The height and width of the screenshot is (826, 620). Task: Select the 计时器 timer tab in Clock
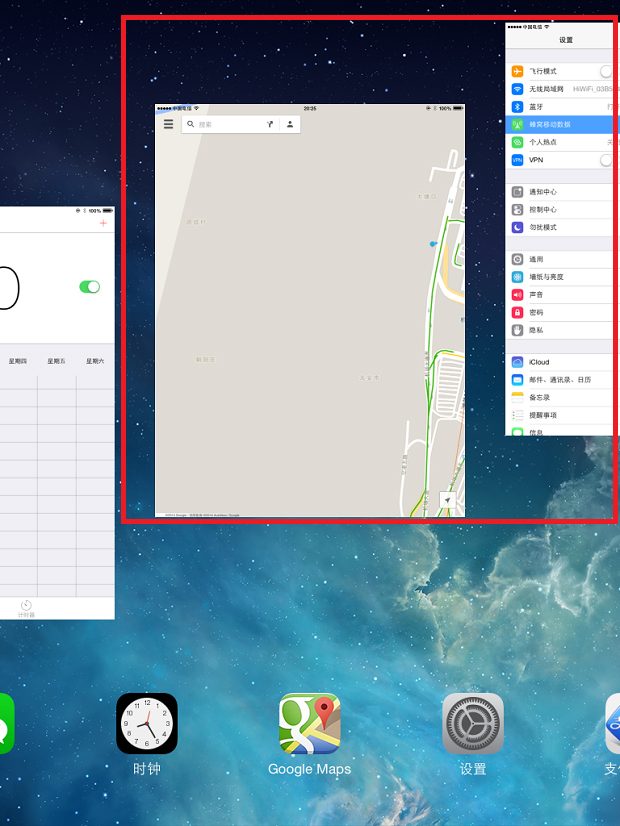26,608
